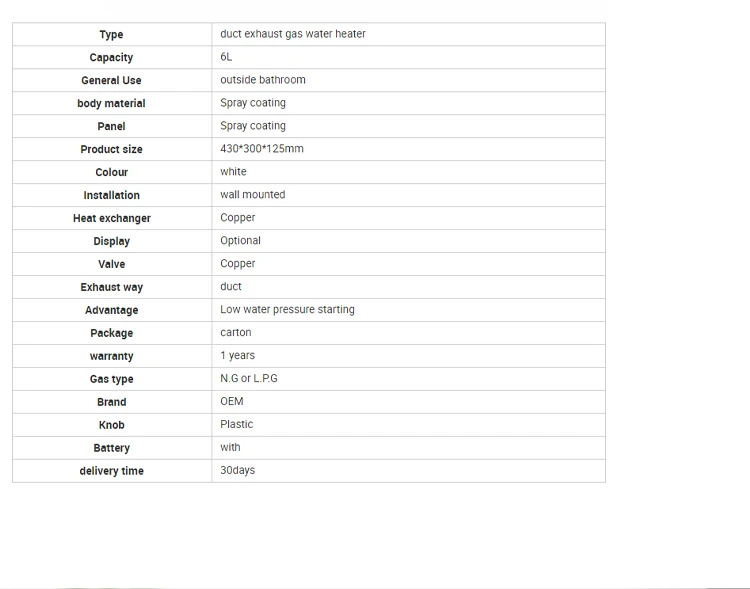
Task: Select the '1 years' warranty value
Action: 238,356
